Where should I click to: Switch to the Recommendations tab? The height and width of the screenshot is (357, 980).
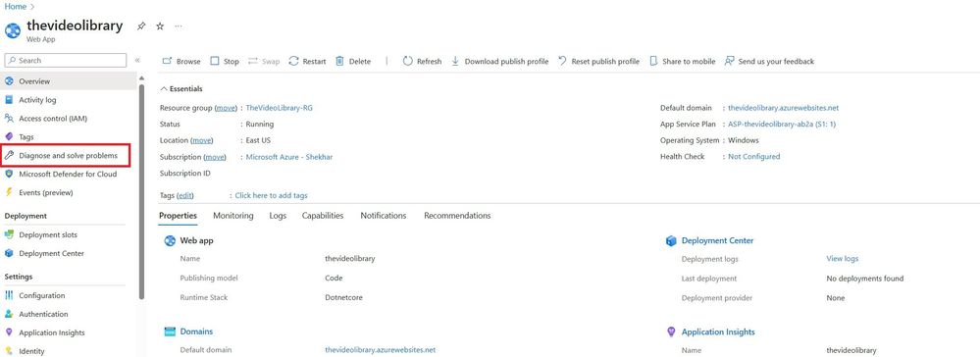[x=457, y=216]
